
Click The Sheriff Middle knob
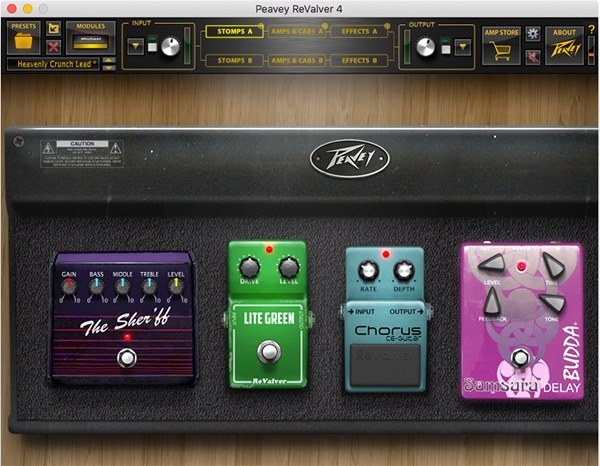[122, 287]
